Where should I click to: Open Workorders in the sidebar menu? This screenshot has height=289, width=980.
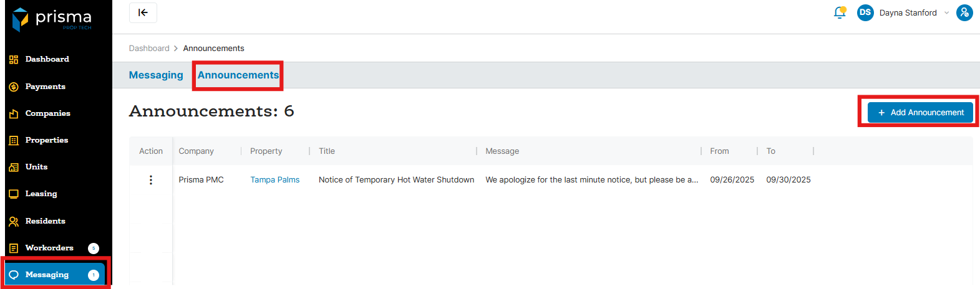(49, 248)
